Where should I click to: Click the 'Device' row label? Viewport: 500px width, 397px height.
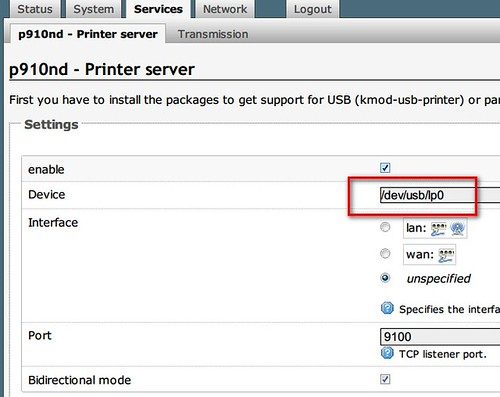tap(47, 195)
